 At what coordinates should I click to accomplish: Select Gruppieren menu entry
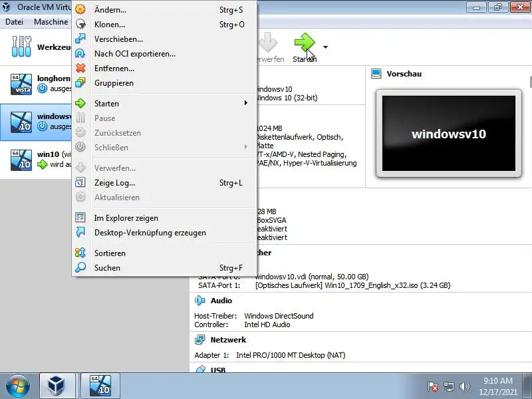click(164, 82)
